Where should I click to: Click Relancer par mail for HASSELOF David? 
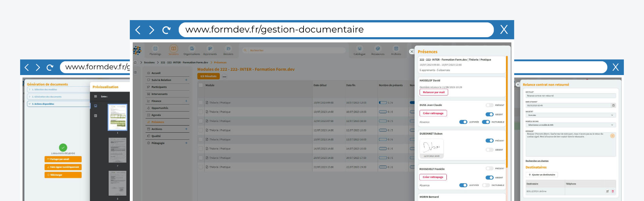(433, 92)
